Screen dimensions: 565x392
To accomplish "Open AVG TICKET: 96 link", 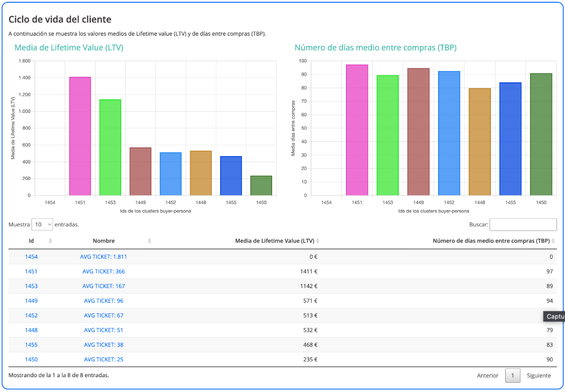I will pyautogui.click(x=103, y=301).
